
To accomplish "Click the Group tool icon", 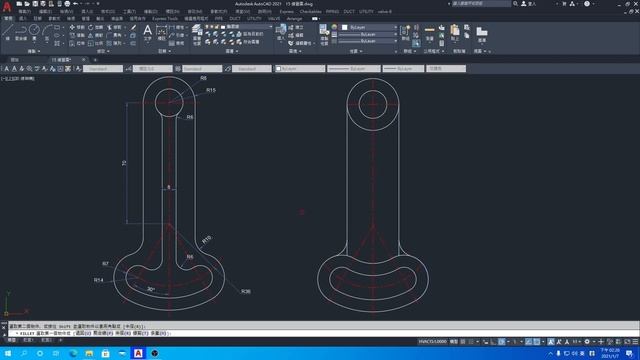I will (405, 30).
